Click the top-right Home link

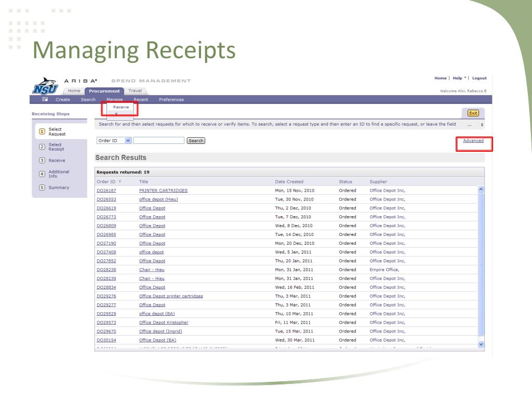[441, 78]
